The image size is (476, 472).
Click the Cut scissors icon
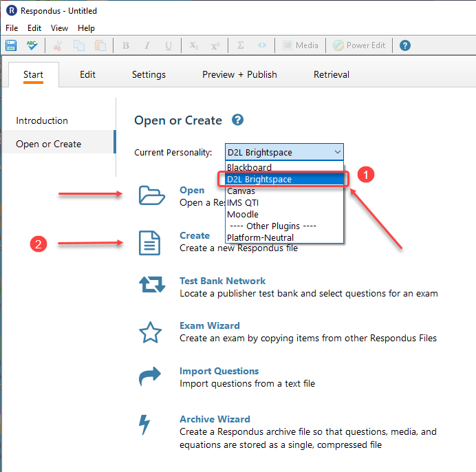[57, 45]
